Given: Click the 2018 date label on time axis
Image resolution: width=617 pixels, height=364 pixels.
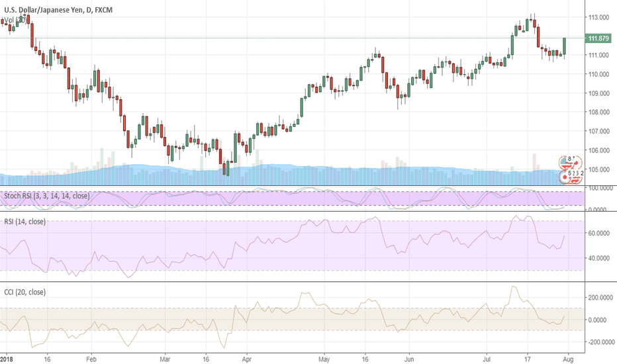Looking at the screenshot, I should (x=6, y=359).
